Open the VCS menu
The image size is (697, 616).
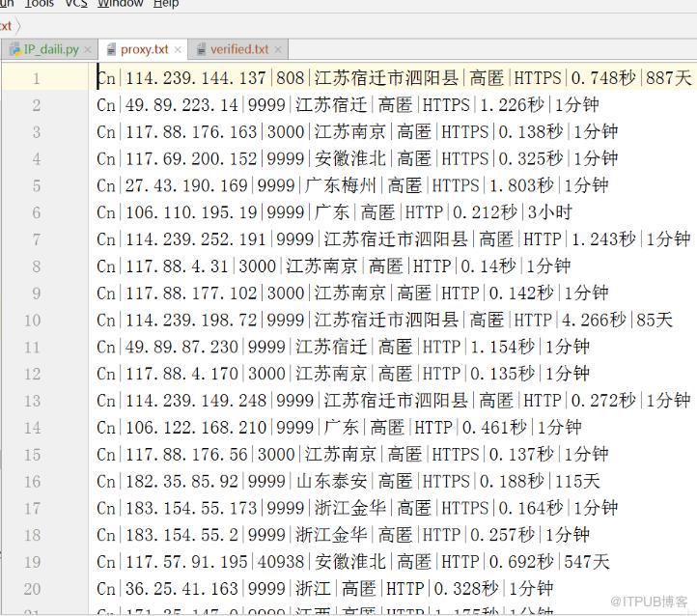(76, 4)
